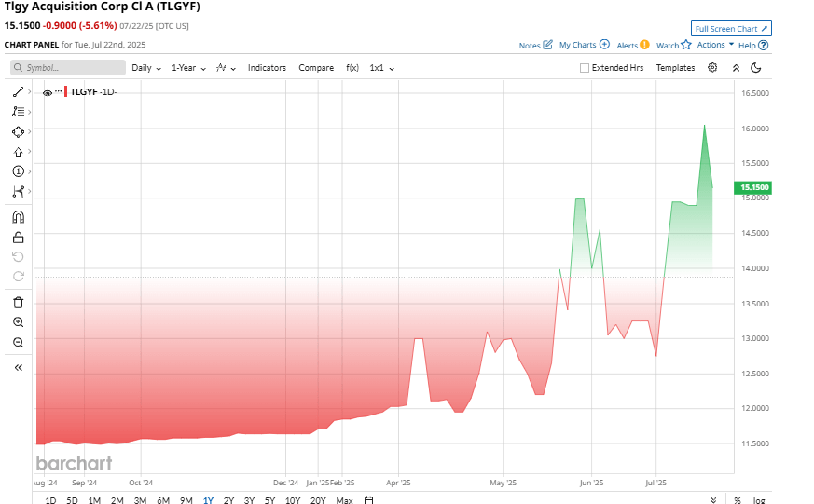The image size is (814, 504).
Task: Select the trend line drawing tool
Action: pyautogui.click(x=18, y=92)
